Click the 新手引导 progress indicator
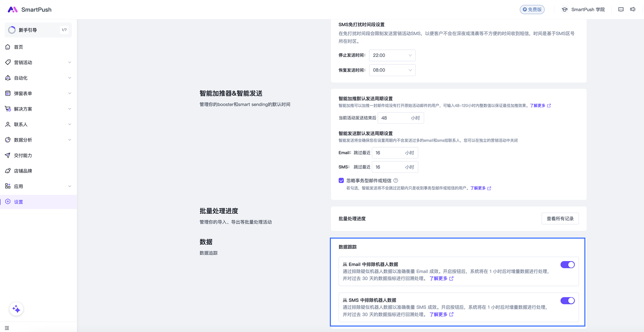Screen dimensions: 644x332 [x=12, y=30]
